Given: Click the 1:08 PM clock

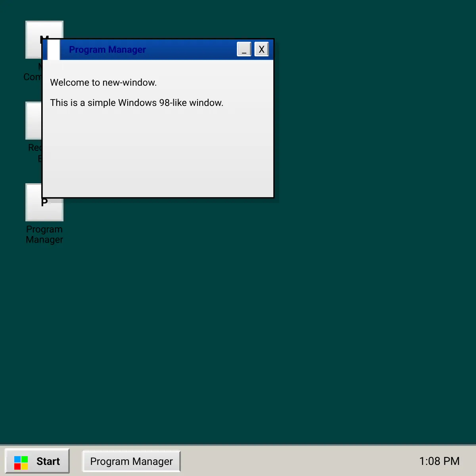Looking at the screenshot, I should coord(439,461).
